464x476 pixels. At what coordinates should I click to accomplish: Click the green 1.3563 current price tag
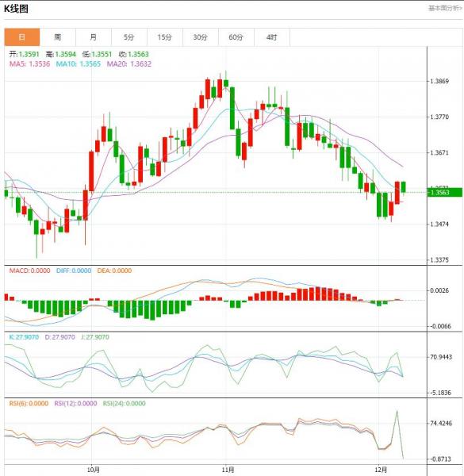(445, 192)
